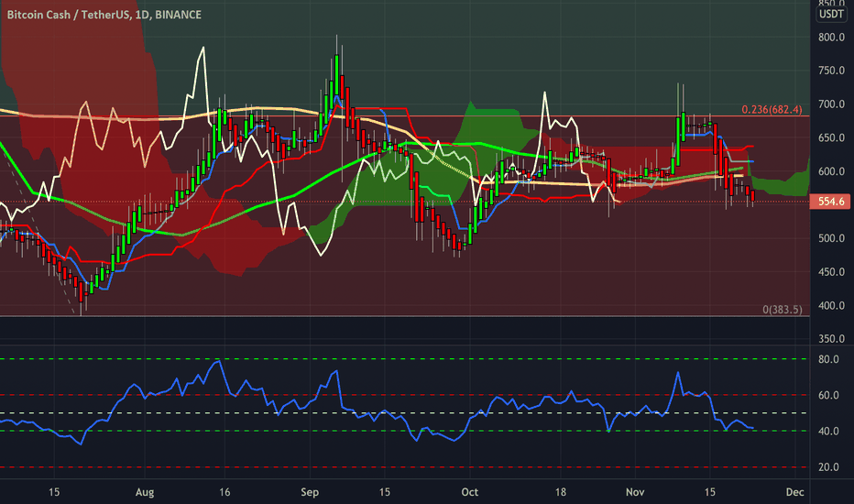Click the 700.0 price axis label
The height and width of the screenshot is (504, 854).
831,104
